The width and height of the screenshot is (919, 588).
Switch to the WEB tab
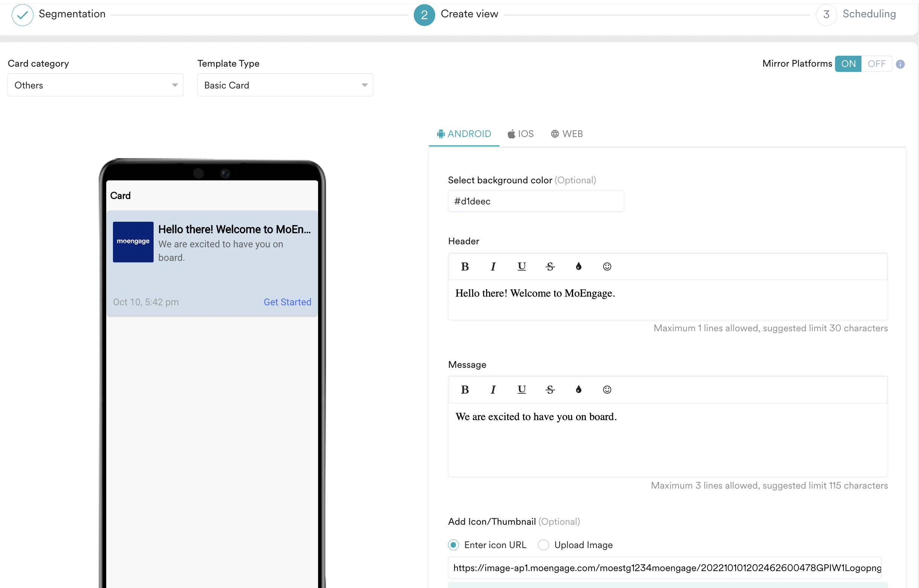567,134
